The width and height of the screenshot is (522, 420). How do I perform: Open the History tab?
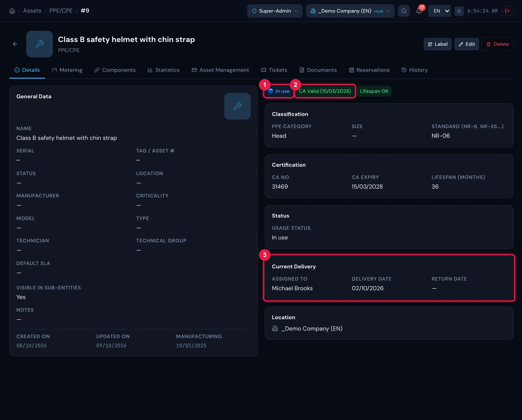click(x=414, y=70)
